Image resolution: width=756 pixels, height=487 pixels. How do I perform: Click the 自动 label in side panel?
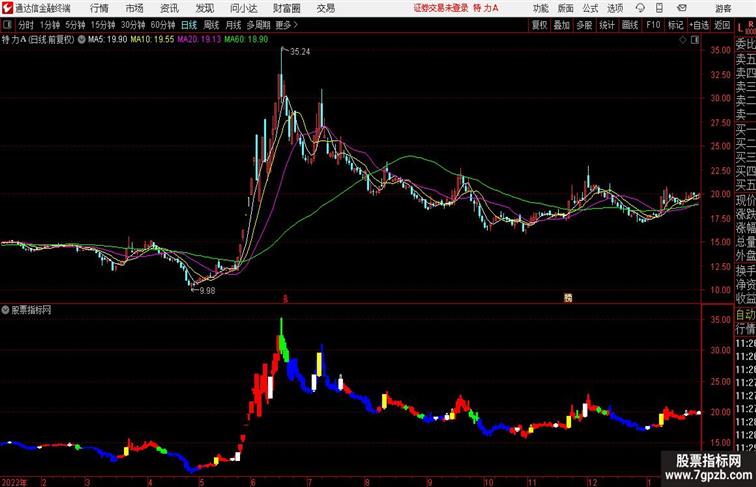pyautogui.click(x=745, y=315)
